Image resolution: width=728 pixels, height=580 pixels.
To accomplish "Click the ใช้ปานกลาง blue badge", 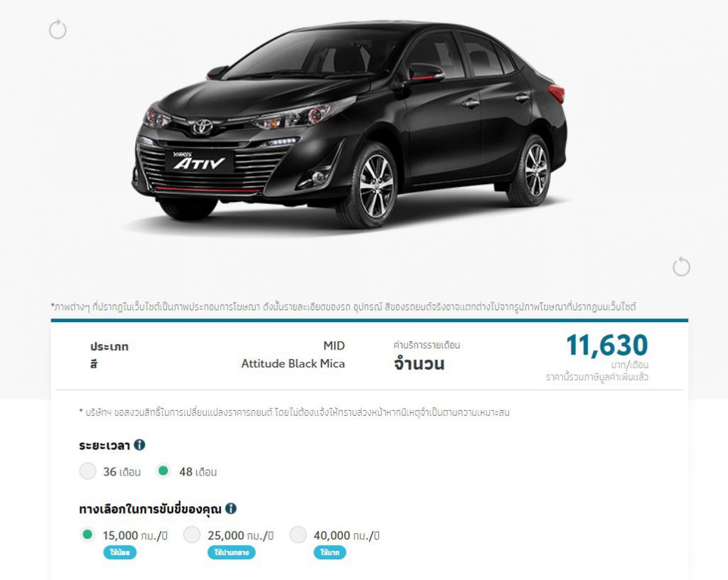I will (x=231, y=552).
